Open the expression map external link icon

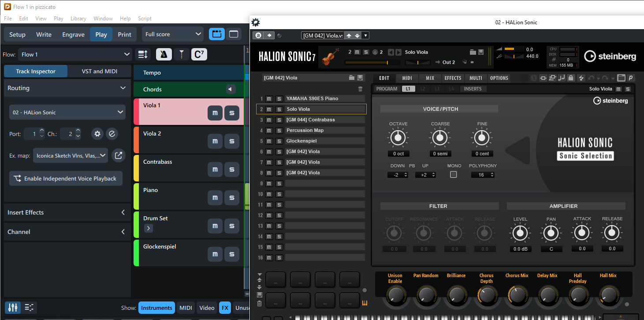tap(118, 155)
